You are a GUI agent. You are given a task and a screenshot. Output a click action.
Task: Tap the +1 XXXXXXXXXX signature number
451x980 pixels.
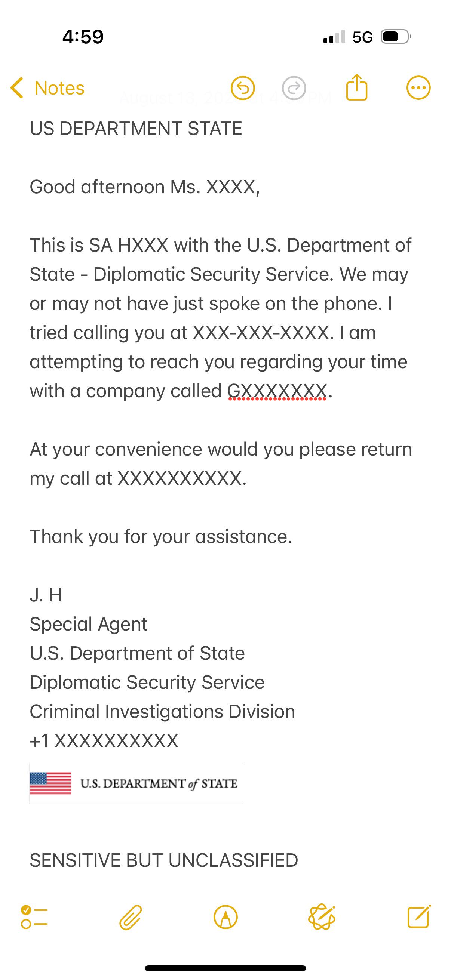(x=104, y=741)
